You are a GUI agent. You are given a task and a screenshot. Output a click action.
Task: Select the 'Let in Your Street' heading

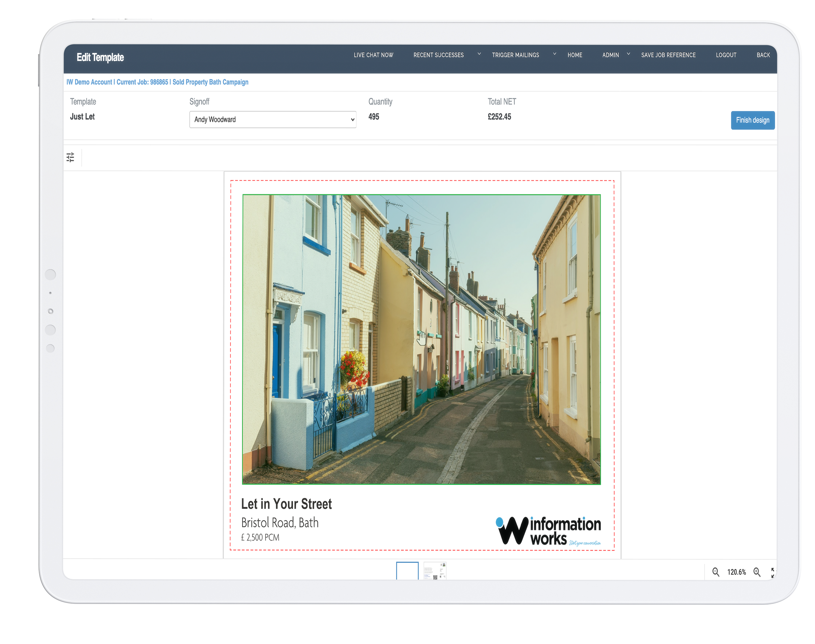[x=286, y=504]
